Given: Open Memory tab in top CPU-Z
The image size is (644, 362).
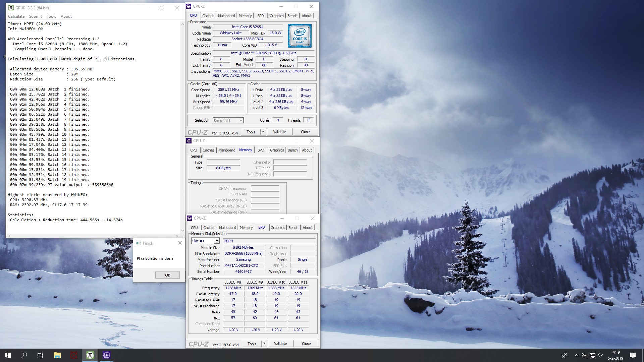Looking at the screenshot, I should pyautogui.click(x=245, y=16).
